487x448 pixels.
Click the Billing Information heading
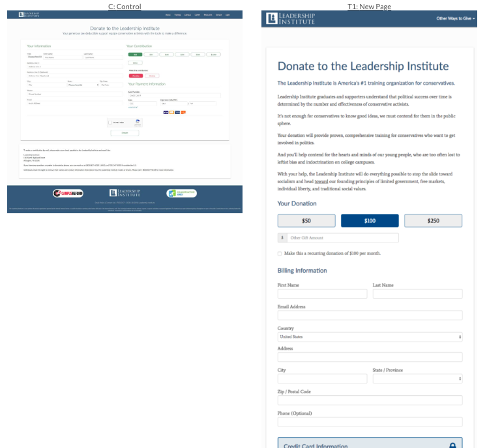(x=302, y=271)
